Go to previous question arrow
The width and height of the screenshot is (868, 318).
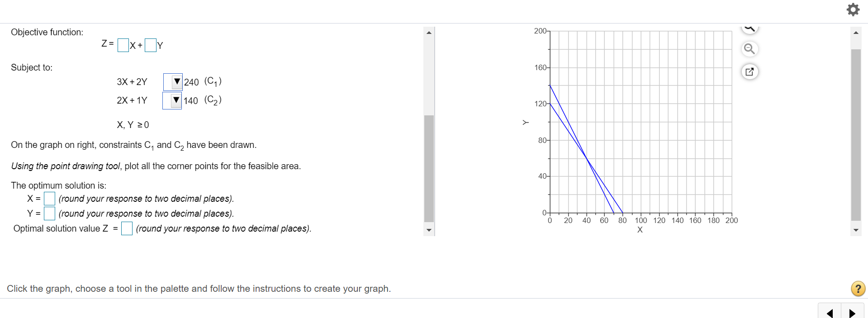pyautogui.click(x=830, y=313)
